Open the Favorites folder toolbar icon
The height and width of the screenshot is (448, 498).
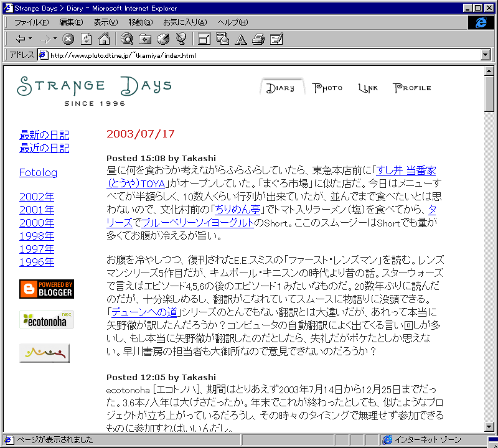pyautogui.click(x=145, y=39)
